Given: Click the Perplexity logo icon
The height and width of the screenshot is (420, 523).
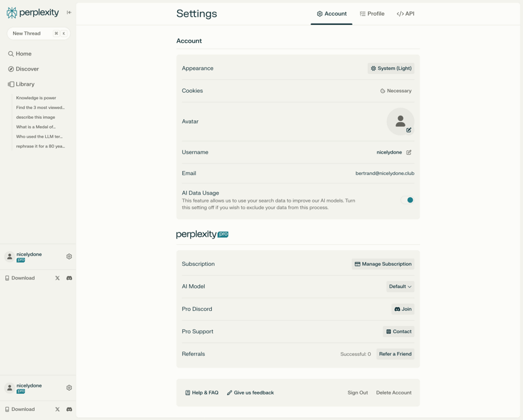Looking at the screenshot, I should [x=11, y=11].
